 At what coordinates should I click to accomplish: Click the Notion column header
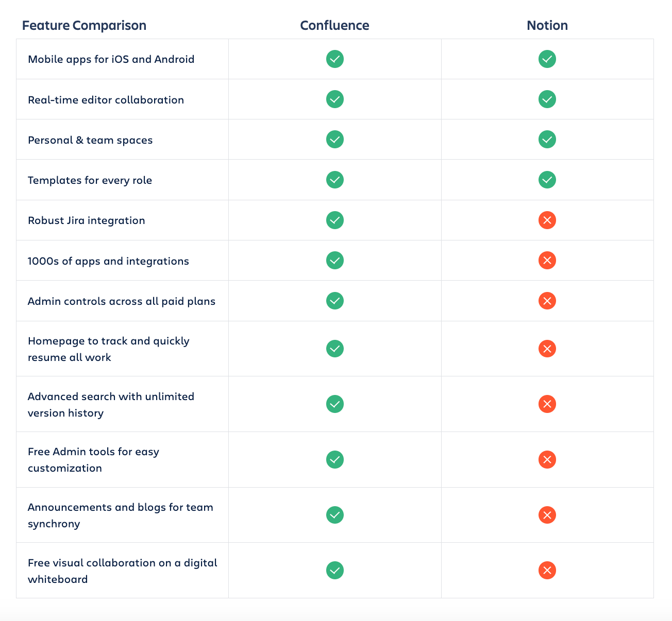pos(547,26)
